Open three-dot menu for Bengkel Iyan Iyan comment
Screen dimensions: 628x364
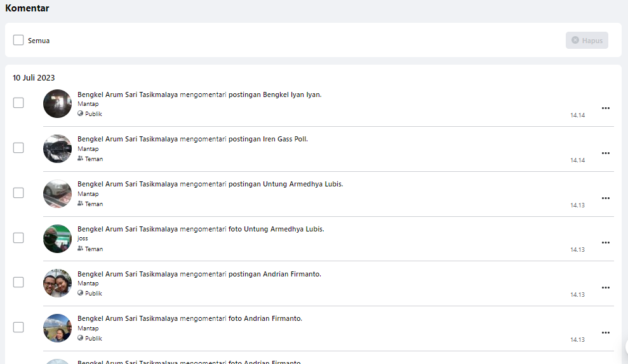click(605, 108)
